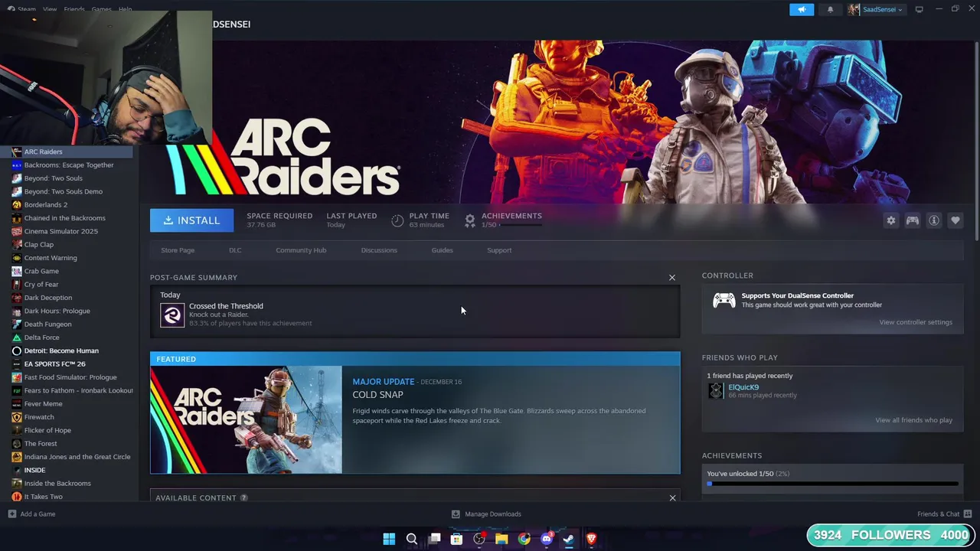Select Delta Force in library
This screenshot has width=980, height=551.
click(x=67, y=337)
